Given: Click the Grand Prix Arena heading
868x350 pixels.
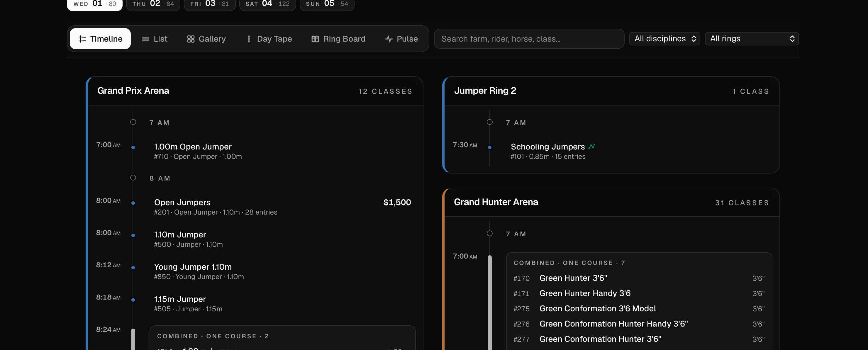Looking at the screenshot, I should tap(133, 91).
